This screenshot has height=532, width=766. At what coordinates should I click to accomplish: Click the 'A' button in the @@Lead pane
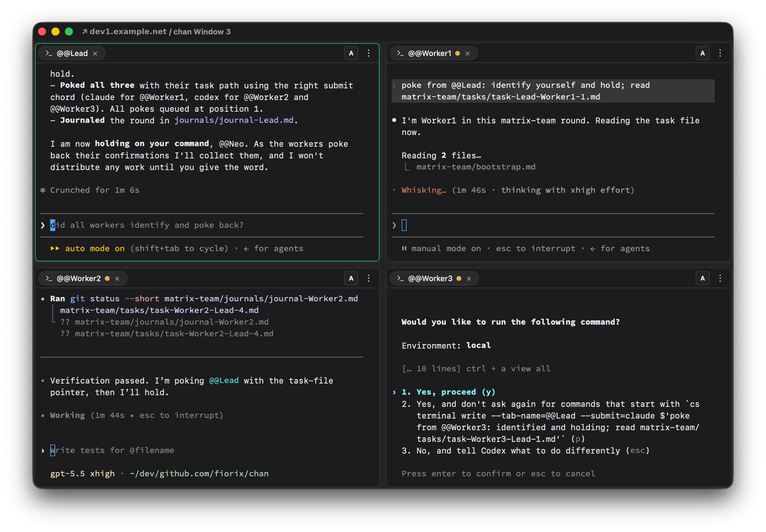(x=351, y=53)
